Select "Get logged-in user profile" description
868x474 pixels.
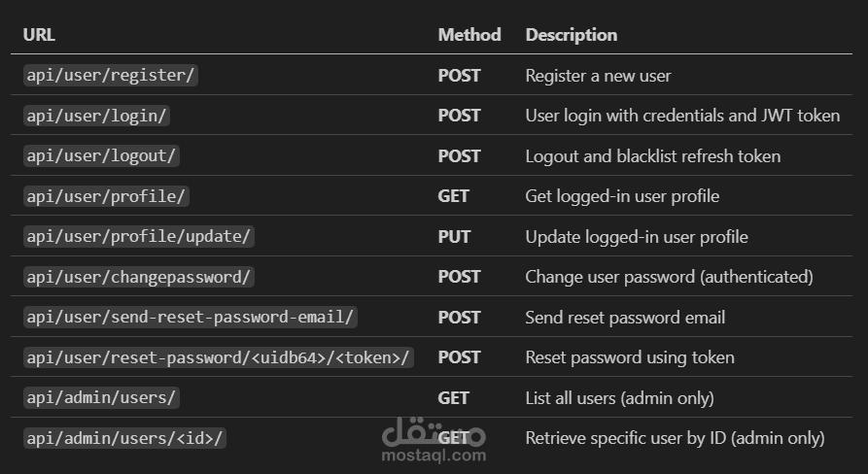622,196
